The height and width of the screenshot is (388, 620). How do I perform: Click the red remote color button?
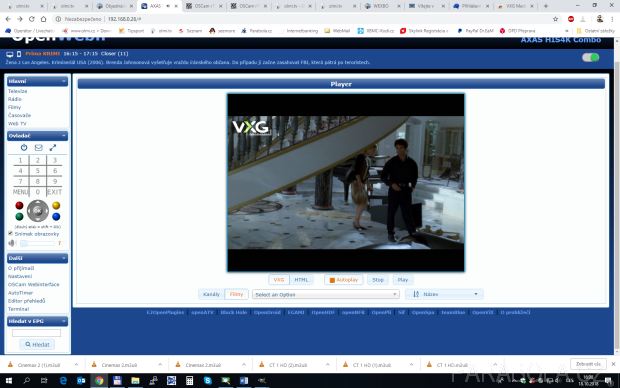pyautogui.click(x=19, y=205)
